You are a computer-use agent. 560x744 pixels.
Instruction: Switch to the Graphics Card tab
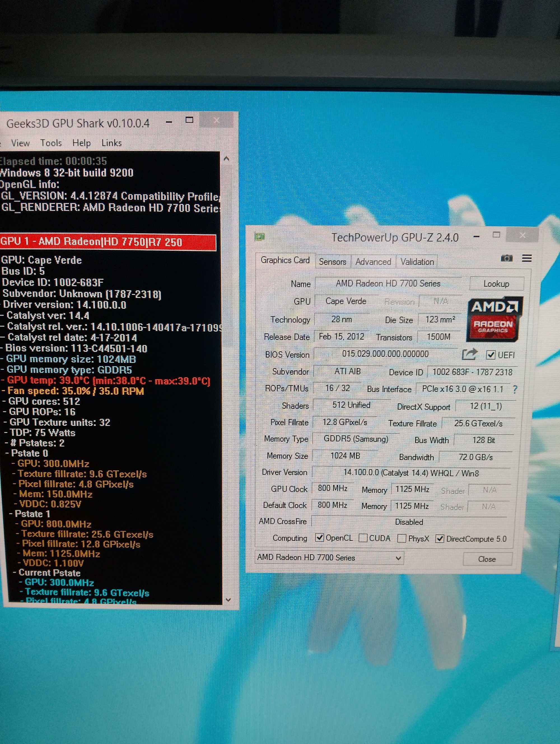285,260
